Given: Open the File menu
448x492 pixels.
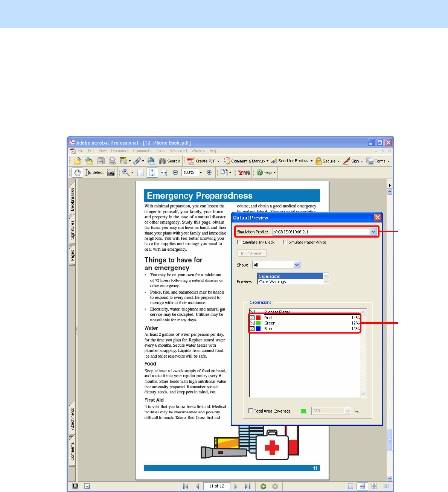Looking at the screenshot, I should pos(81,151).
